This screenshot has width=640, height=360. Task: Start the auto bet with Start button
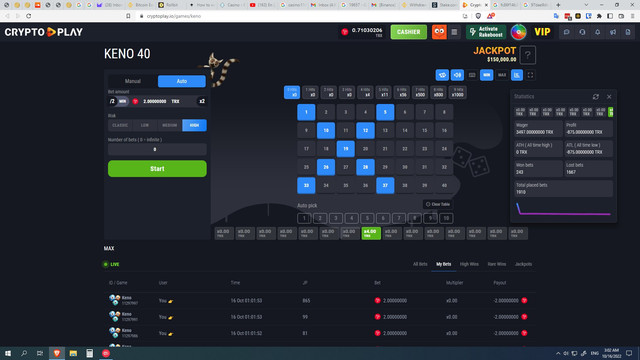(157, 169)
